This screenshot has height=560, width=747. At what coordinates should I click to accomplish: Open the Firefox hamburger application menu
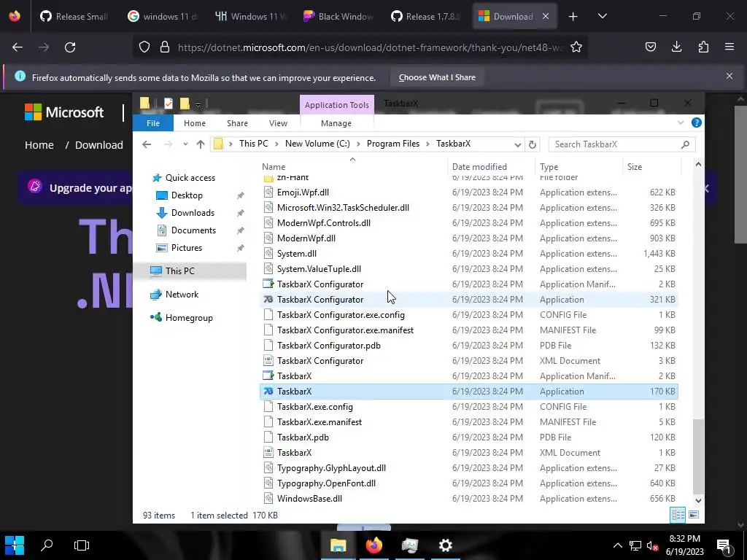[729, 47]
